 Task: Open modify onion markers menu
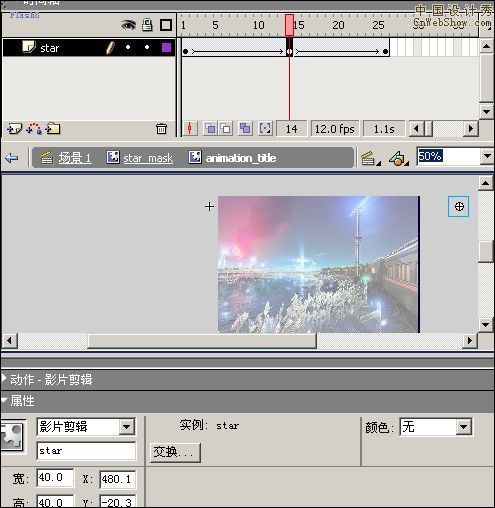265,129
